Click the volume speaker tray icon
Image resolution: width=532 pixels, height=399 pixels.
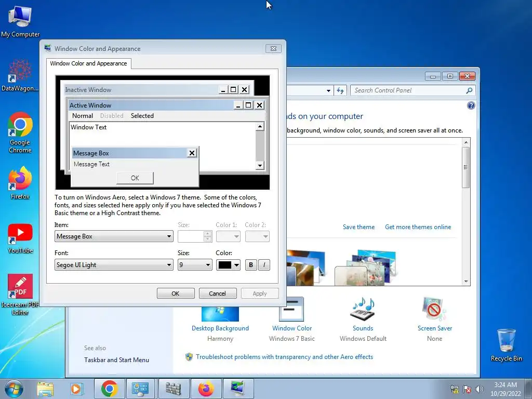(x=480, y=389)
